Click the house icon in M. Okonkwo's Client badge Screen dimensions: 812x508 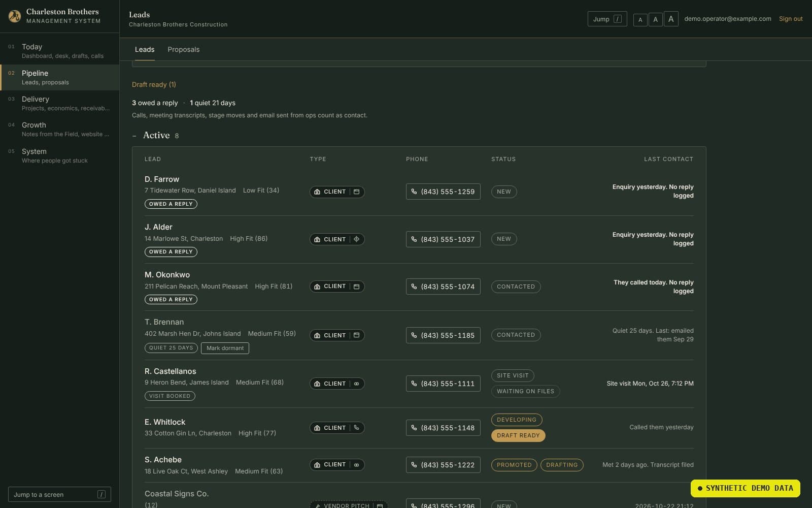click(x=317, y=287)
